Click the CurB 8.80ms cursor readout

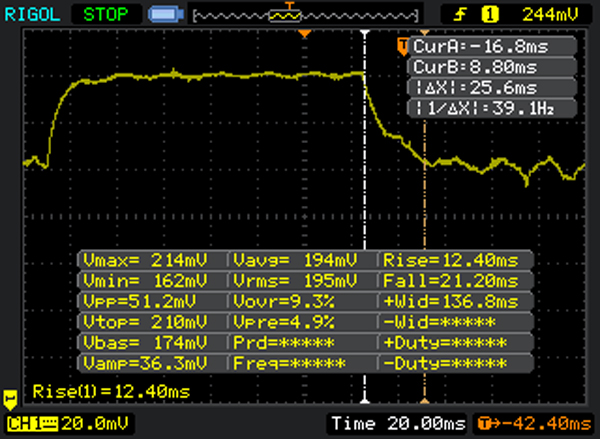pos(492,67)
